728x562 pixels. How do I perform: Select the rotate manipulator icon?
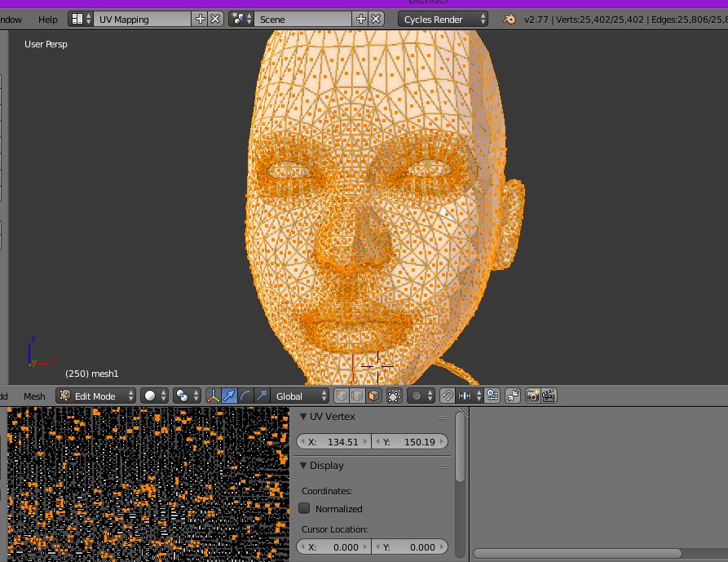pos(246,396)
